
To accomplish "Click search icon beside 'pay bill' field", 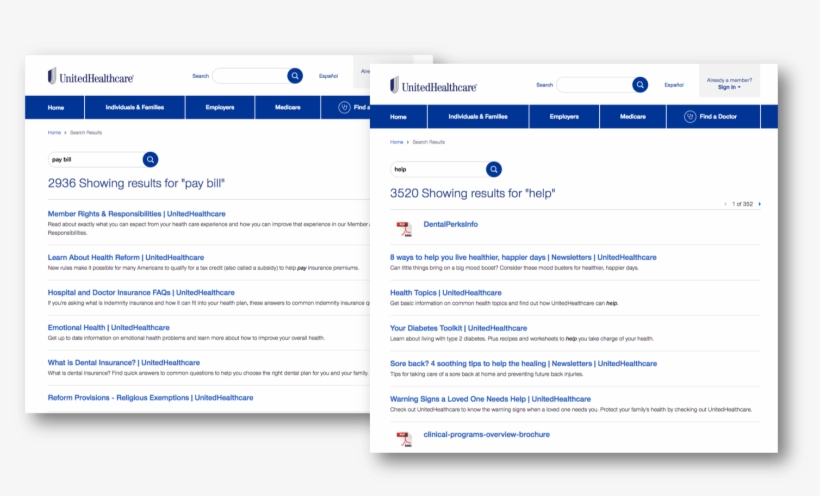I will pos(151,160).
